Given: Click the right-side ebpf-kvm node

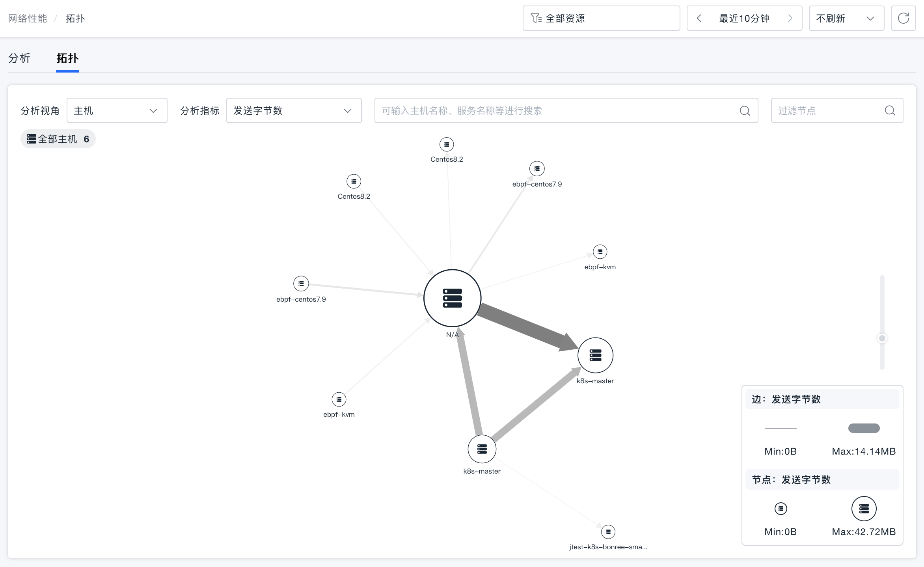Looking at the screenshot, I should click(x=600, y=252).
